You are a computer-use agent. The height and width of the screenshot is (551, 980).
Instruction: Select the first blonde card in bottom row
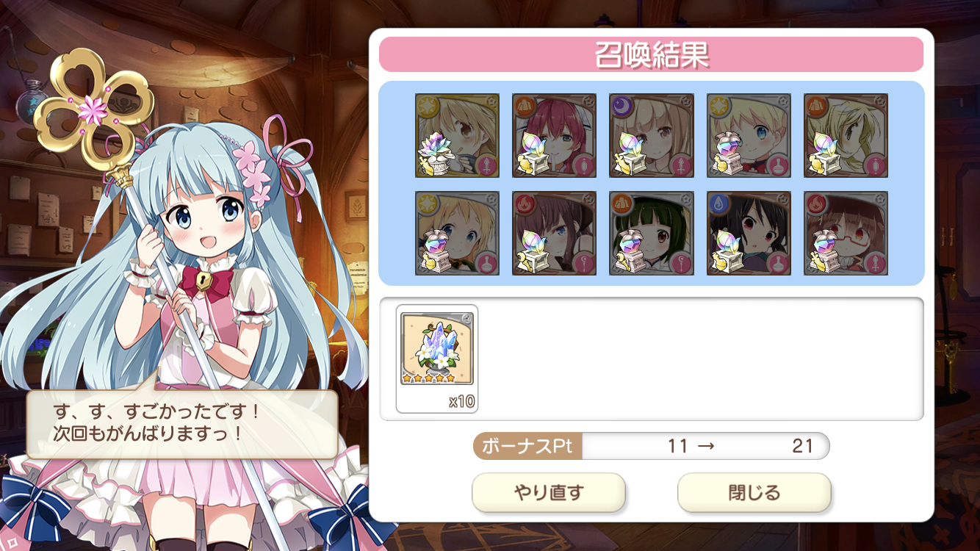[x=457, y=233]
